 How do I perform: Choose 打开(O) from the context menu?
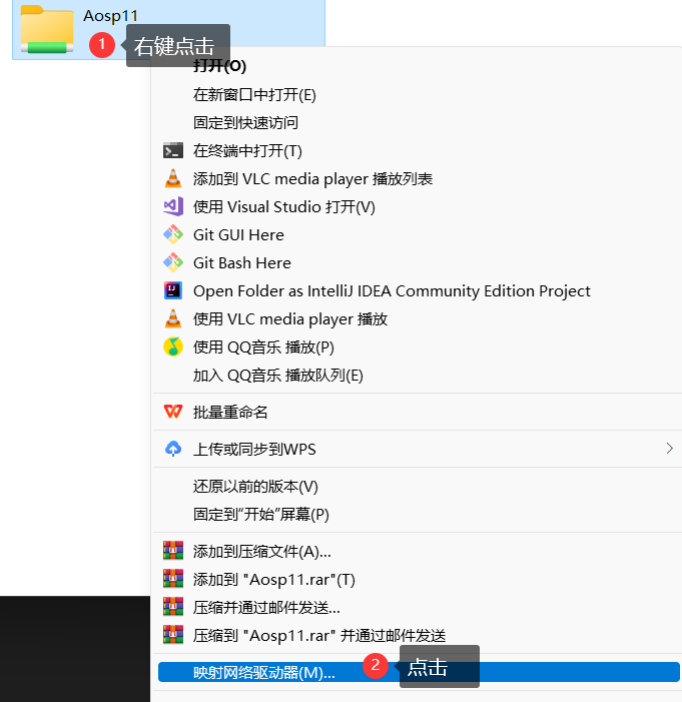coord(219,66)
